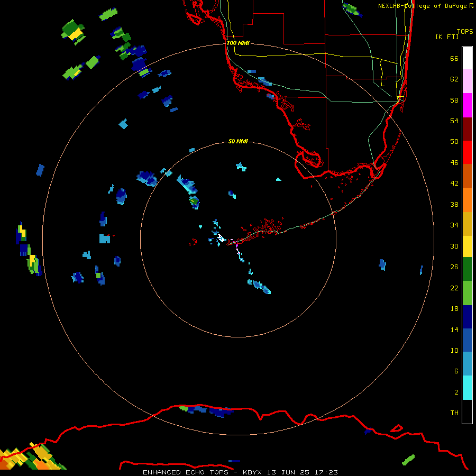This screenshot has width=476, height=476.
Task: Select the dark orange legend swatch
Action: (x=467, y=176)
